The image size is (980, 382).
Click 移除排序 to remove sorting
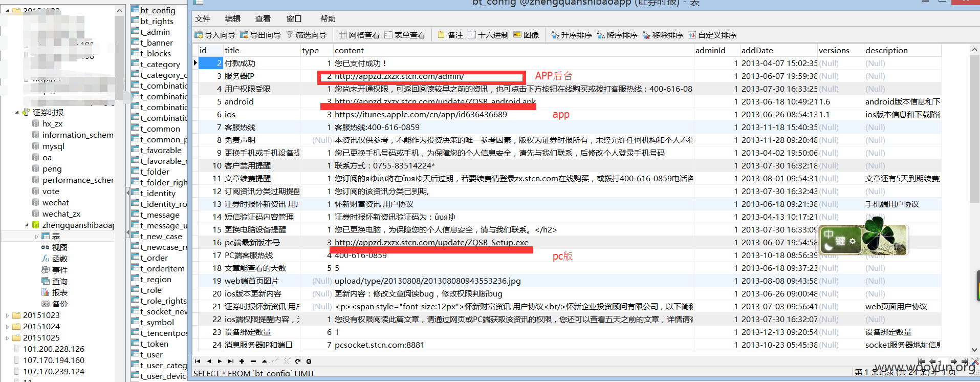pyautogui.click(x=663, y=35)
